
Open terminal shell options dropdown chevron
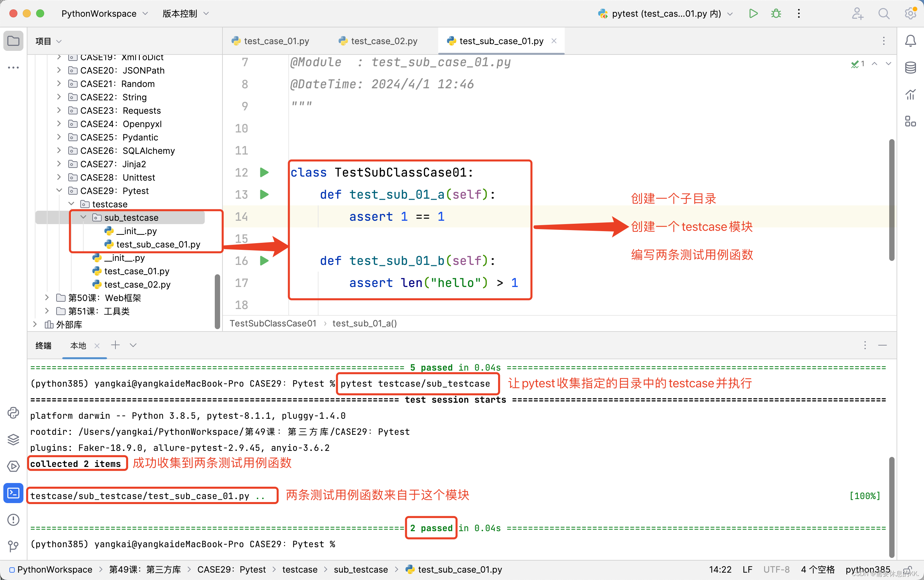(133, 345)
